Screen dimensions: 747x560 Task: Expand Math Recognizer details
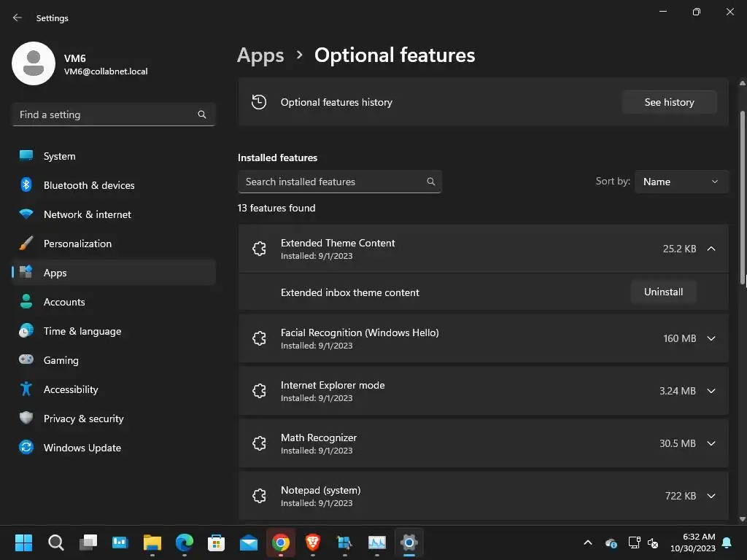(711, 443)
